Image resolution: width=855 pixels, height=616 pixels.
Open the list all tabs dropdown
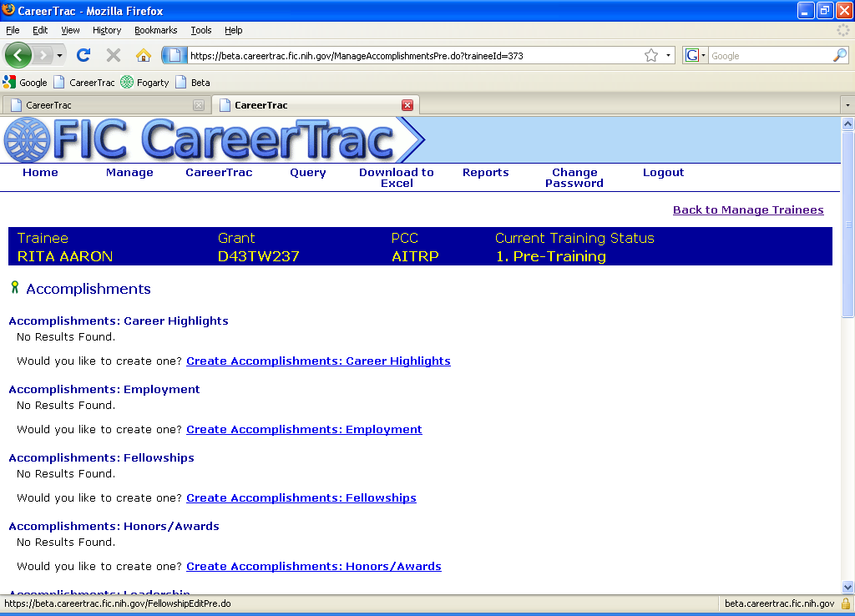tap(847, 105)
